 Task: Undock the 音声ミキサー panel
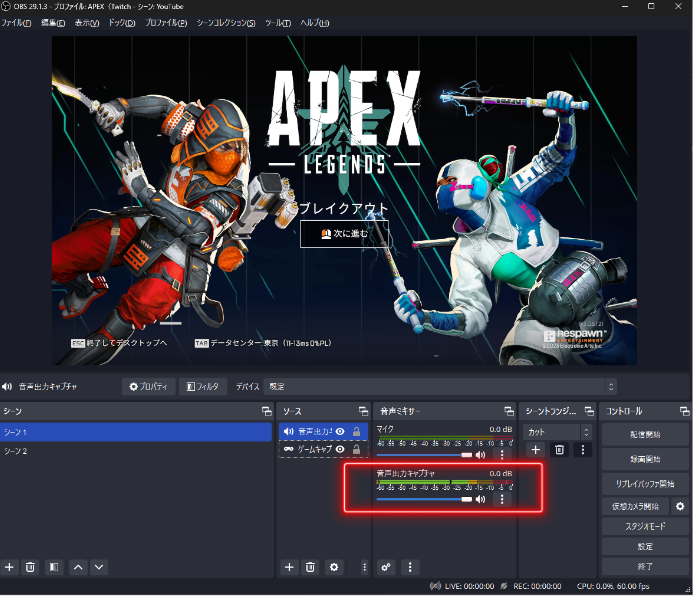pos(509,411)
